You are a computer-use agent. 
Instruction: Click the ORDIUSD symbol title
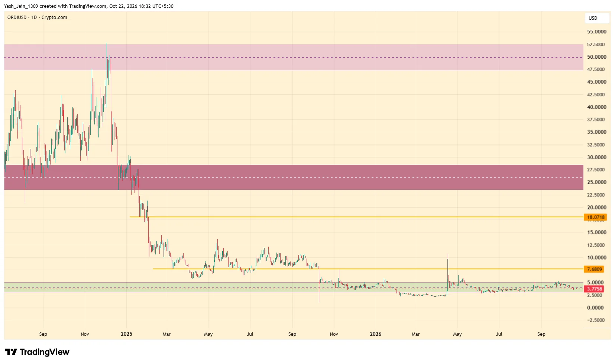click(x=17, y=17)
